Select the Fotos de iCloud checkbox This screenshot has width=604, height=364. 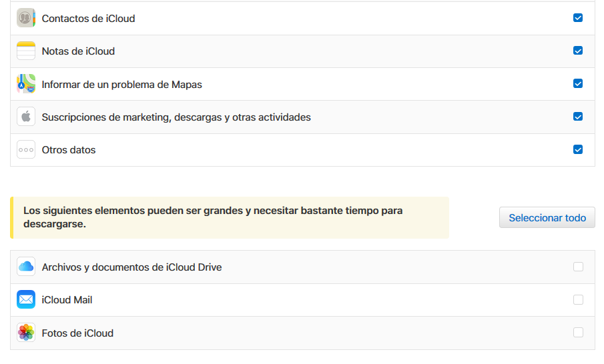click(578, 333)
